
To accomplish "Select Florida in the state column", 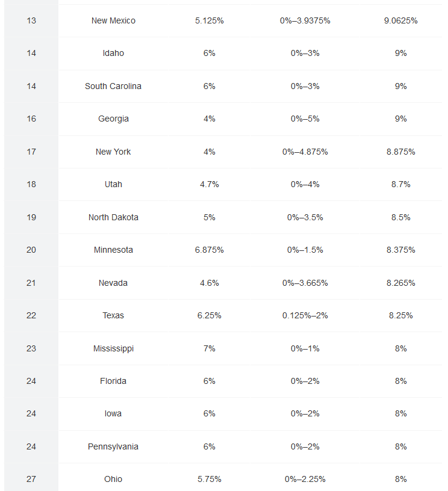I will (x=113, y=381).
